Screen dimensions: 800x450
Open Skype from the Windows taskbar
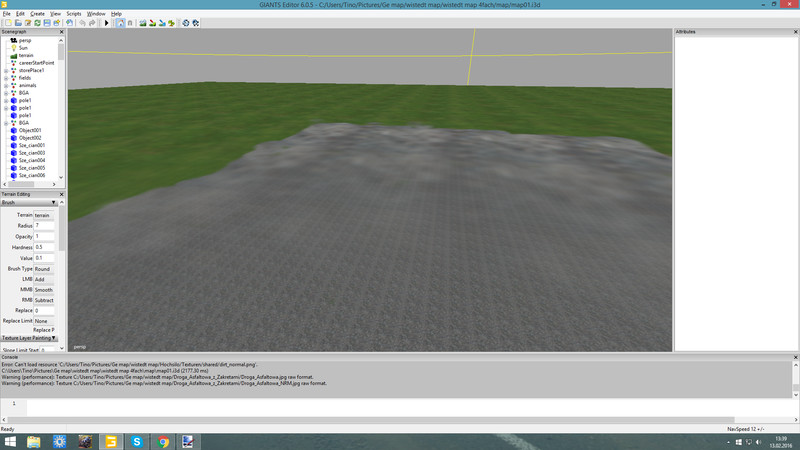[137, 441]
